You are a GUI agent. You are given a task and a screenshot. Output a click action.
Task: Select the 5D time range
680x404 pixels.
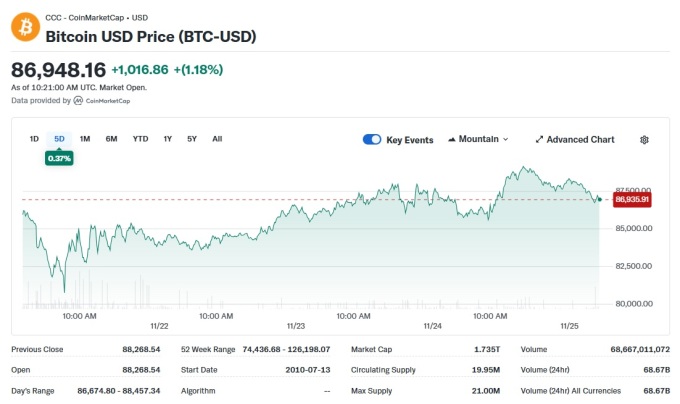pos(59,138)
